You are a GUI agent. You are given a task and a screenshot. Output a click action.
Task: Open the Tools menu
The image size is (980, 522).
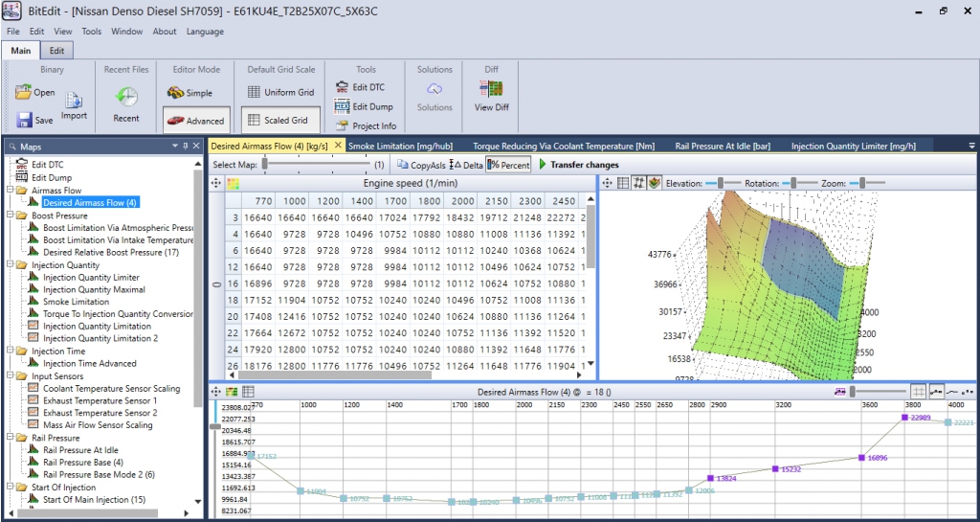[91, 32]
